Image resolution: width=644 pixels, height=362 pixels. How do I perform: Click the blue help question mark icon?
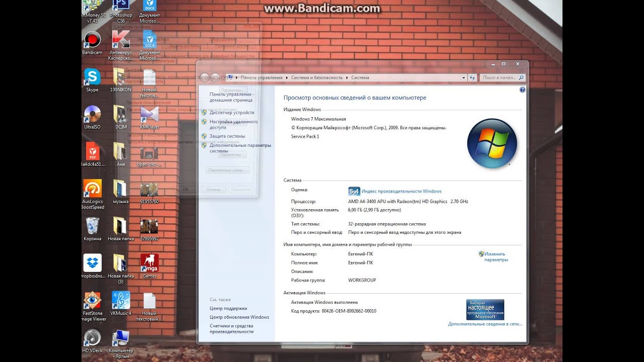pyautogui.click(x=522, y=90)
